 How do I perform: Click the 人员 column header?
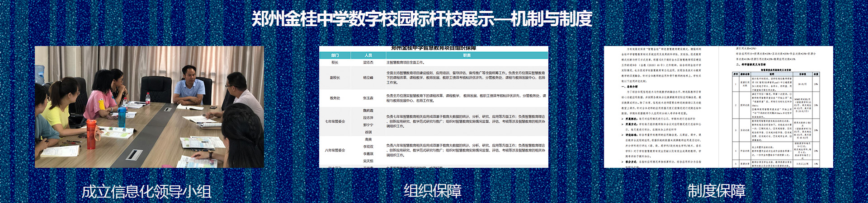coord(368,55)
